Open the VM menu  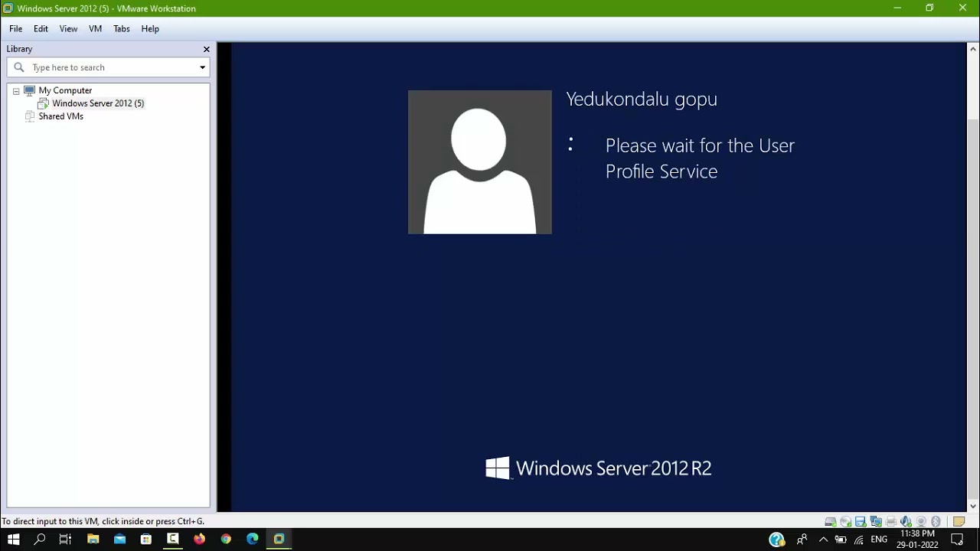pyautogui.click(x=95, y=28)
